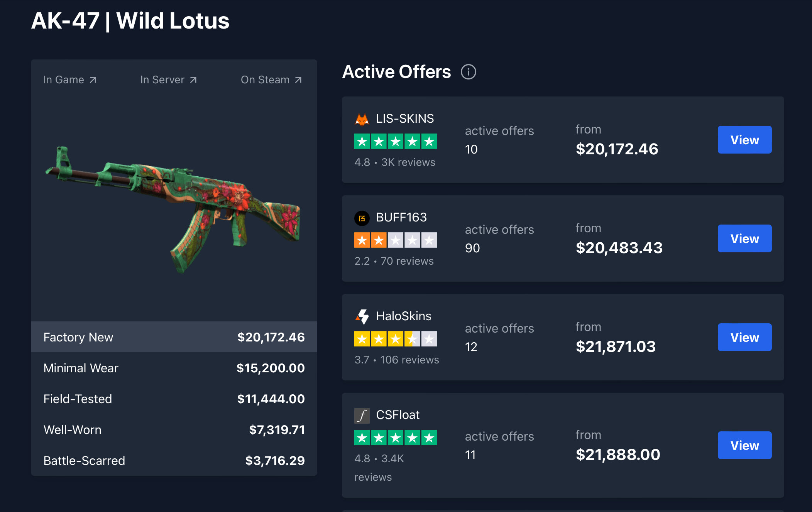
Task: Open the BUFF163 marketplace name link
Action: (x=401, y=218)
